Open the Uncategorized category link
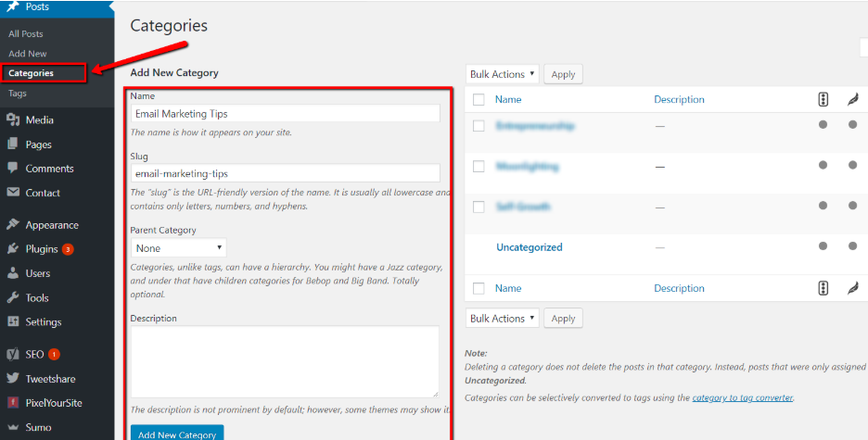Screen dimensions: 868x440 [x=530, y=247]
